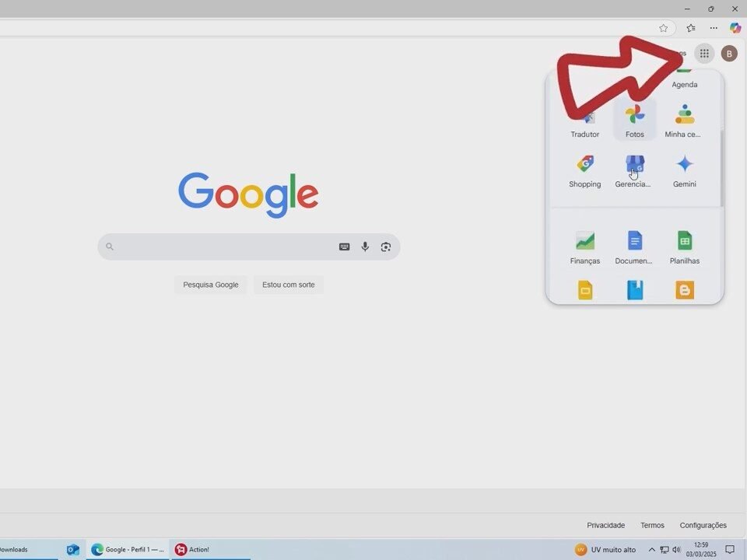
Task: Open Google Finanças app
Action: click(585, 247)
